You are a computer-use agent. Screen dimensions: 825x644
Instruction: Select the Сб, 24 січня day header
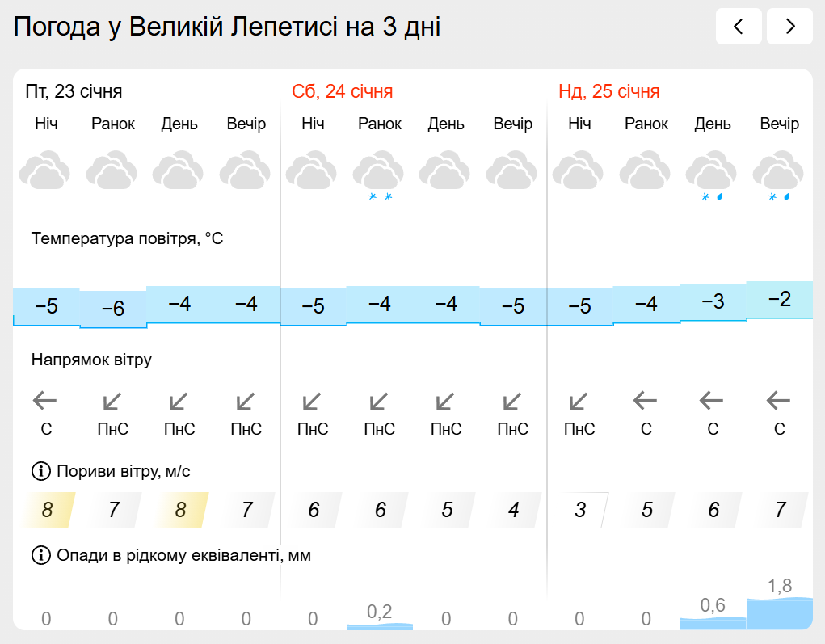[343, 91]
